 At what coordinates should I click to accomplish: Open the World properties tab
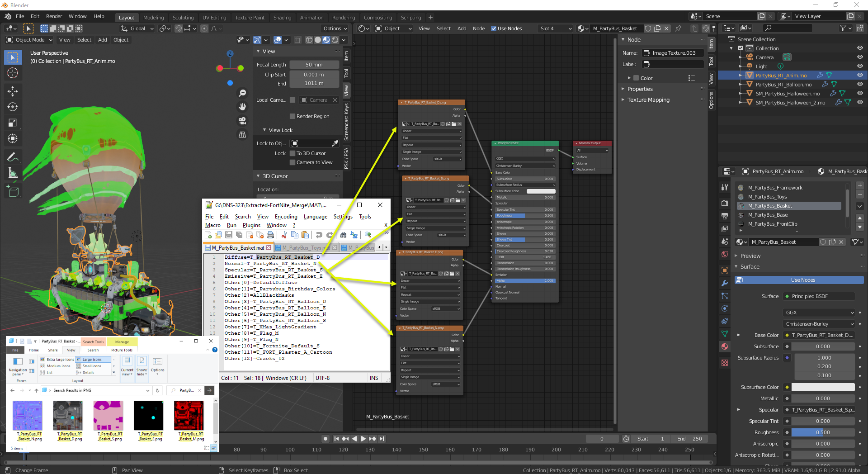[725, 254]
